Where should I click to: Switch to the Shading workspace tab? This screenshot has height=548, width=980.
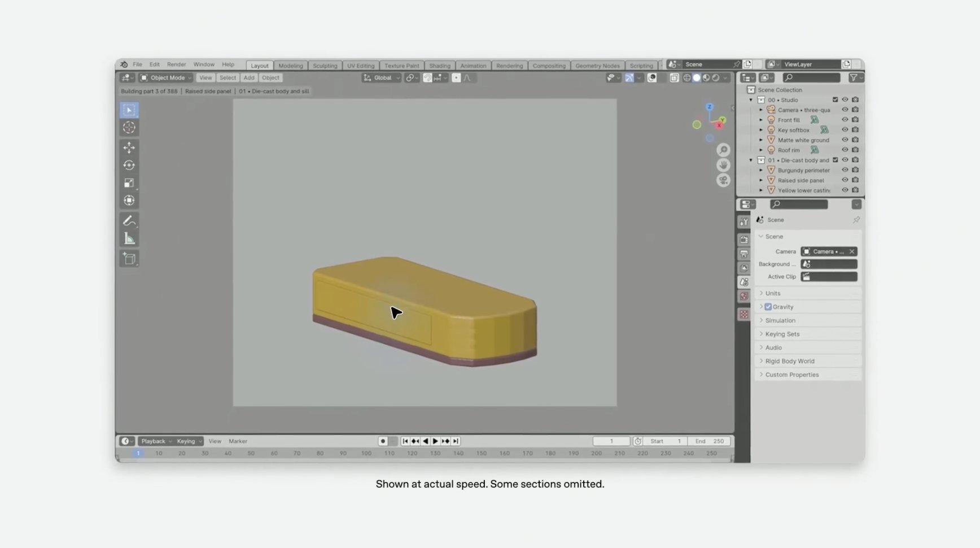click(440, 66)
